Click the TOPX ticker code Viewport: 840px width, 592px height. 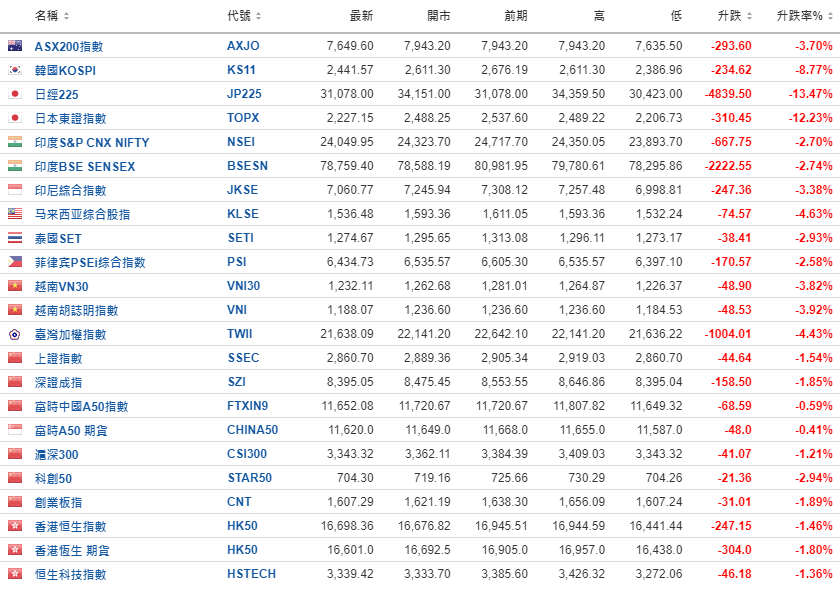point(243,118)
